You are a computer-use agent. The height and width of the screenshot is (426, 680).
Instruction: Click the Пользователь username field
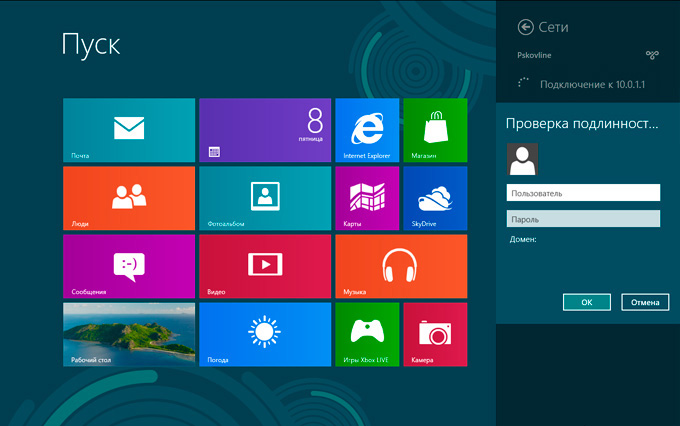tap(583, 193)
